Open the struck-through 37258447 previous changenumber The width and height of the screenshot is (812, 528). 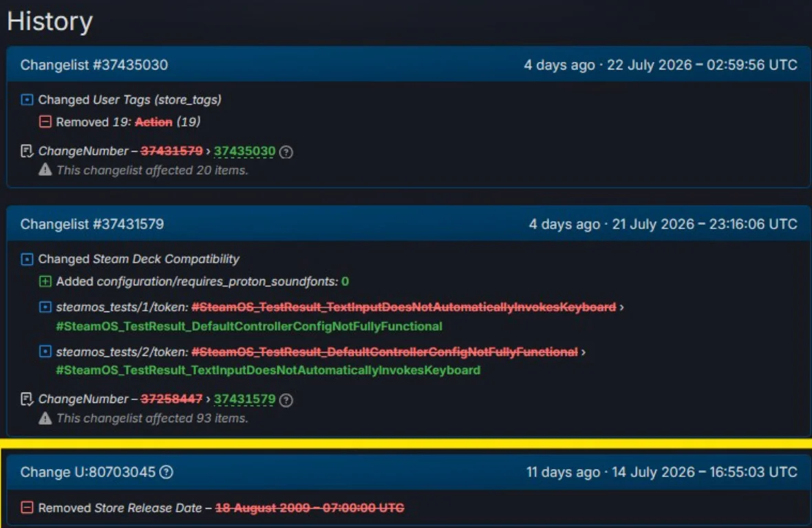pos(171,399)
